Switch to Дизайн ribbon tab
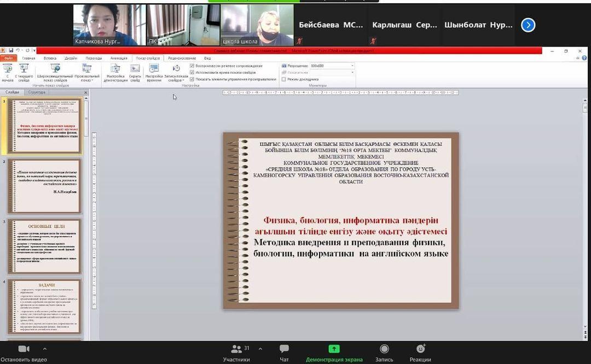Image resolution: width=591 pixels, height=364 pixels. click(x=71, y=58)
